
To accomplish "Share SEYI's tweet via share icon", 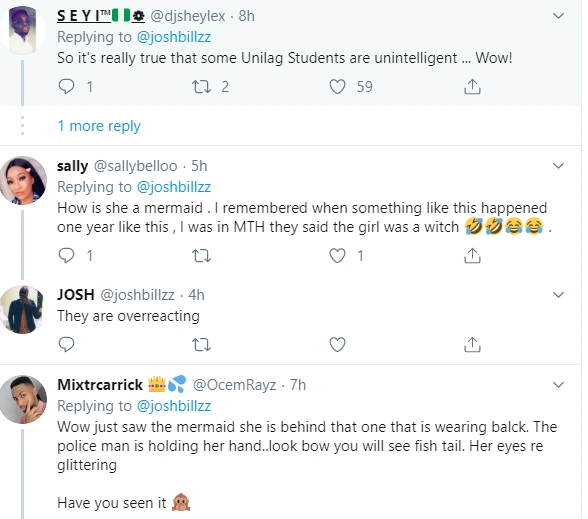I will 472,87.
